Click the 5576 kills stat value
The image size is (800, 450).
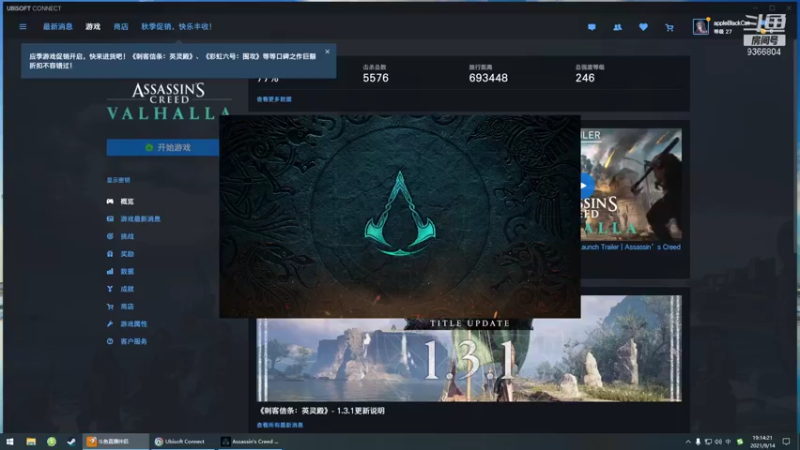376,78
